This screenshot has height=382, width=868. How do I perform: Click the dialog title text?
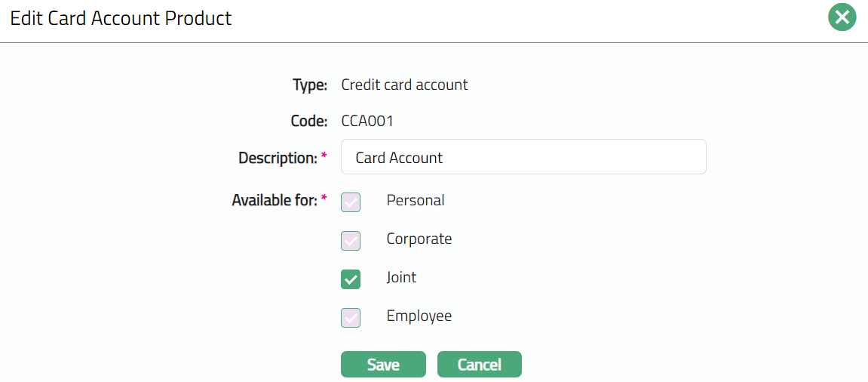[x=121, y=19]
